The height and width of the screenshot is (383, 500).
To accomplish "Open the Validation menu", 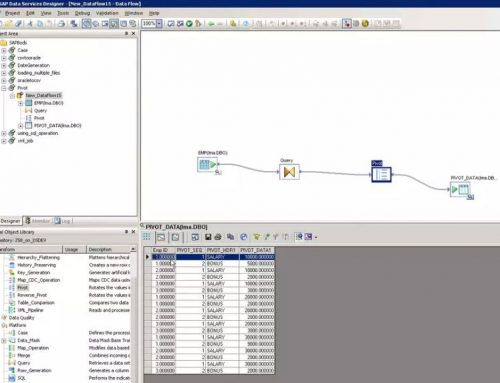I will (107, 13).
